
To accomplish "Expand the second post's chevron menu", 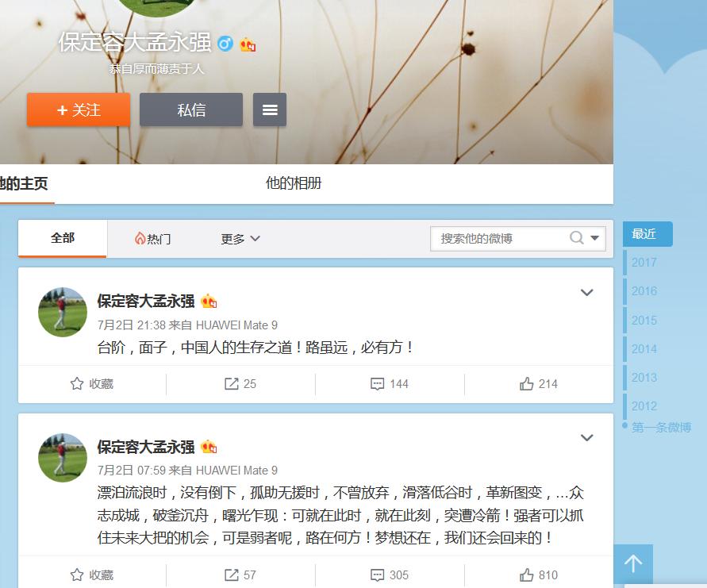I will pyautogui.click(x=587, y=438).
